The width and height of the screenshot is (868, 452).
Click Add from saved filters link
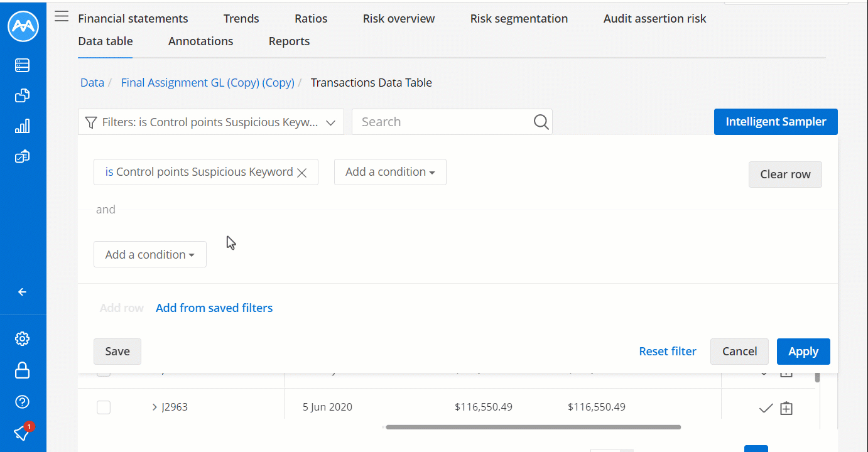(214, 308)
